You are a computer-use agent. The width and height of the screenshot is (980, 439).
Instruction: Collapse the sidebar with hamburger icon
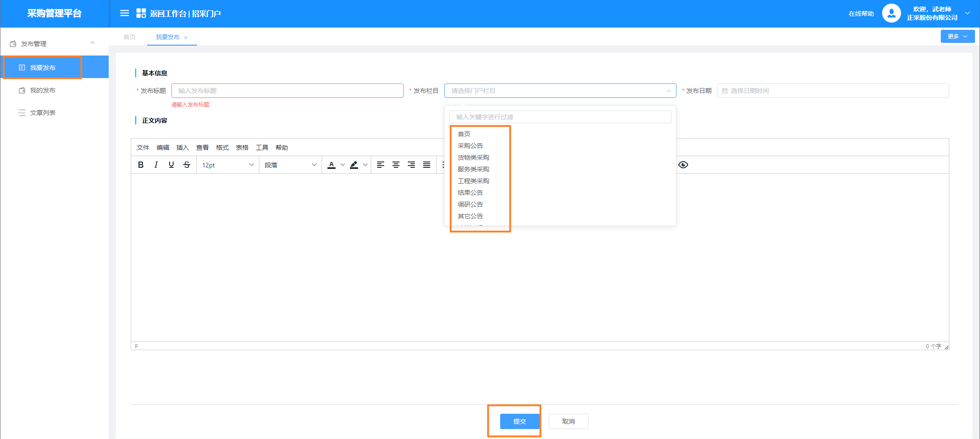124,14
